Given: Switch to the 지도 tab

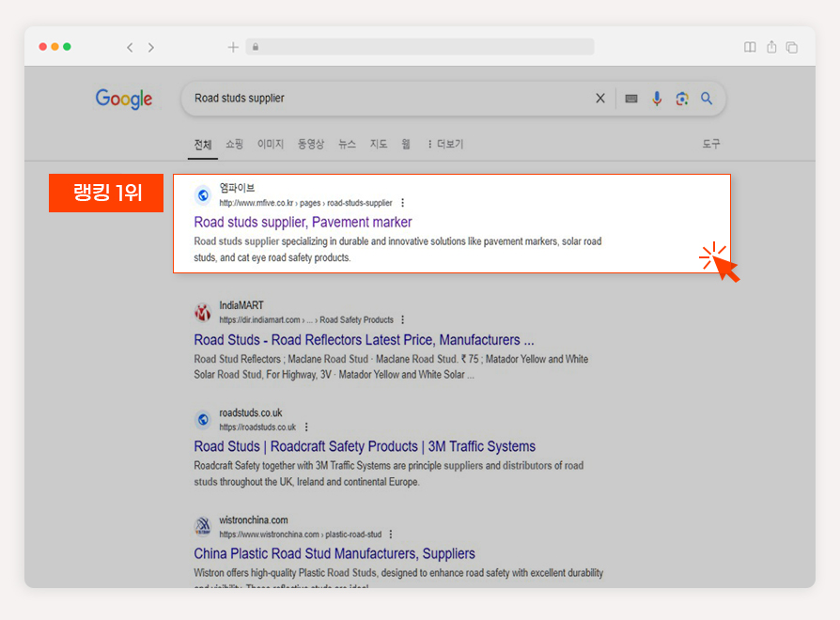Looking at the screenshot, I should coord(379,144).
